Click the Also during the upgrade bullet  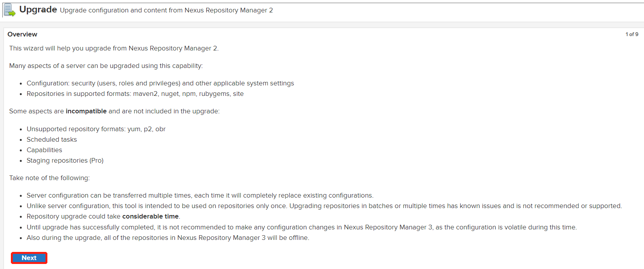tap(168, 238)
